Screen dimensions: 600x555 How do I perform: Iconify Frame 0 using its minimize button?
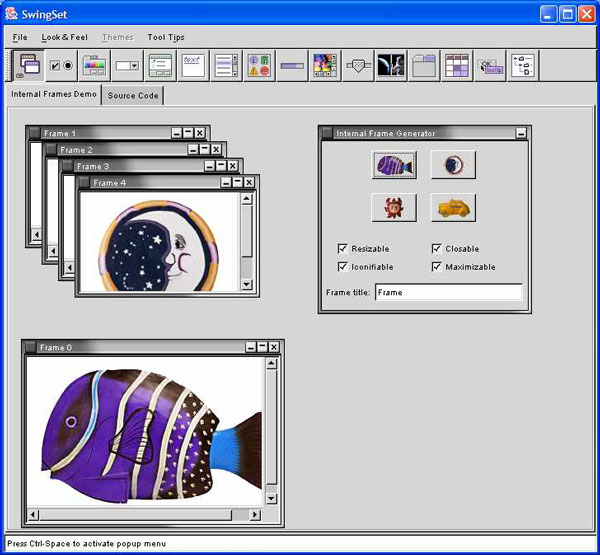coord(251,347)
